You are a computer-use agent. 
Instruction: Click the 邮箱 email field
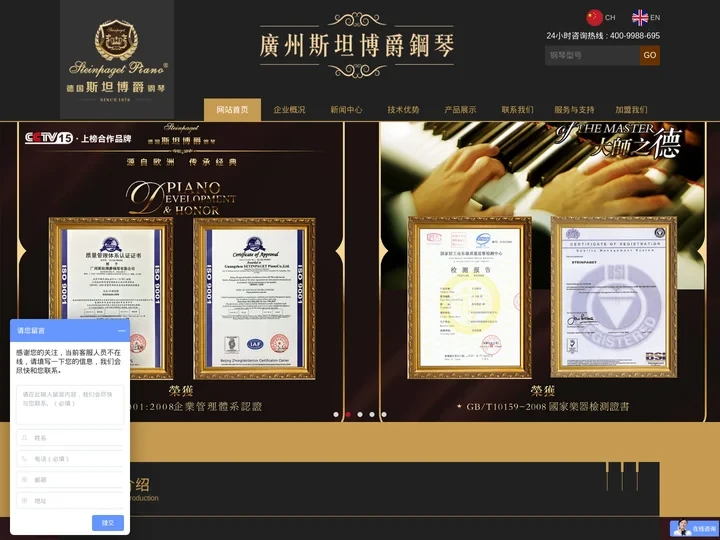[70, 479]
